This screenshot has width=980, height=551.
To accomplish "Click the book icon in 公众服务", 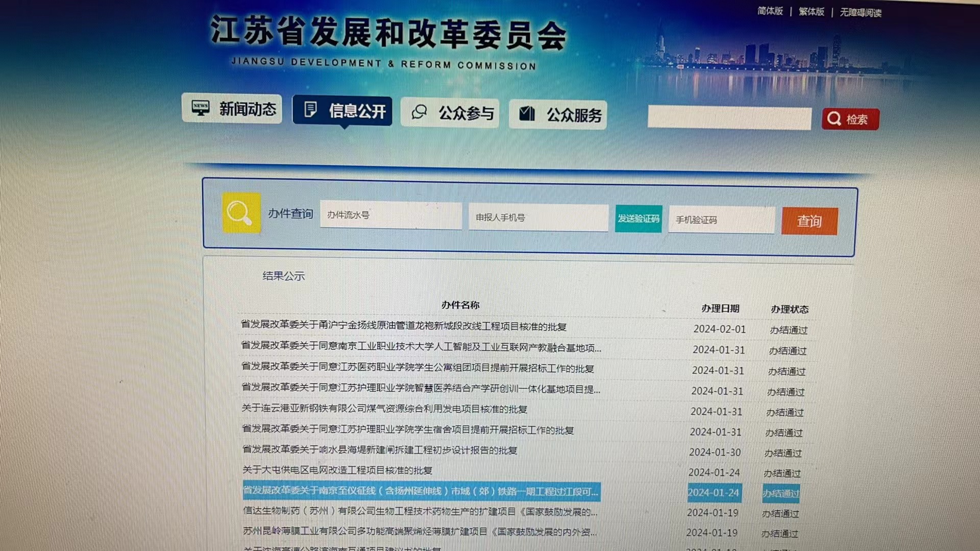I will tap(527, 113).
